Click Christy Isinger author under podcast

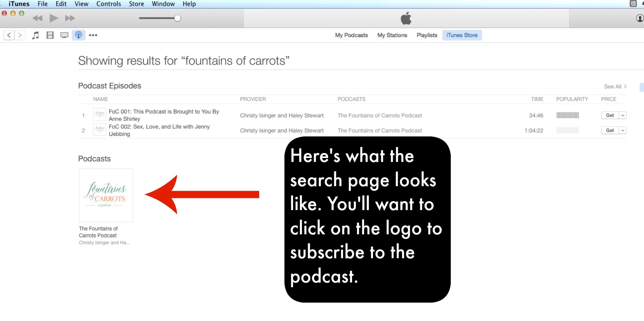click(x=105, y=243)
